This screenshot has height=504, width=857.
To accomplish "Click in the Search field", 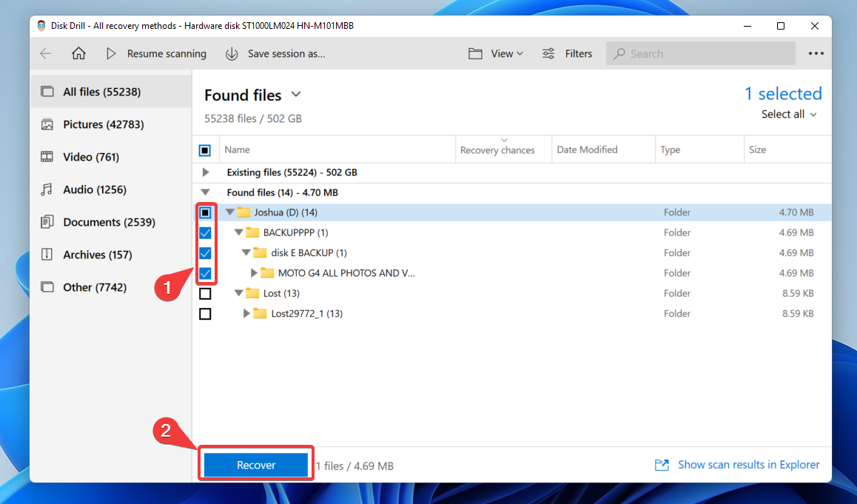I will (701, 53).
